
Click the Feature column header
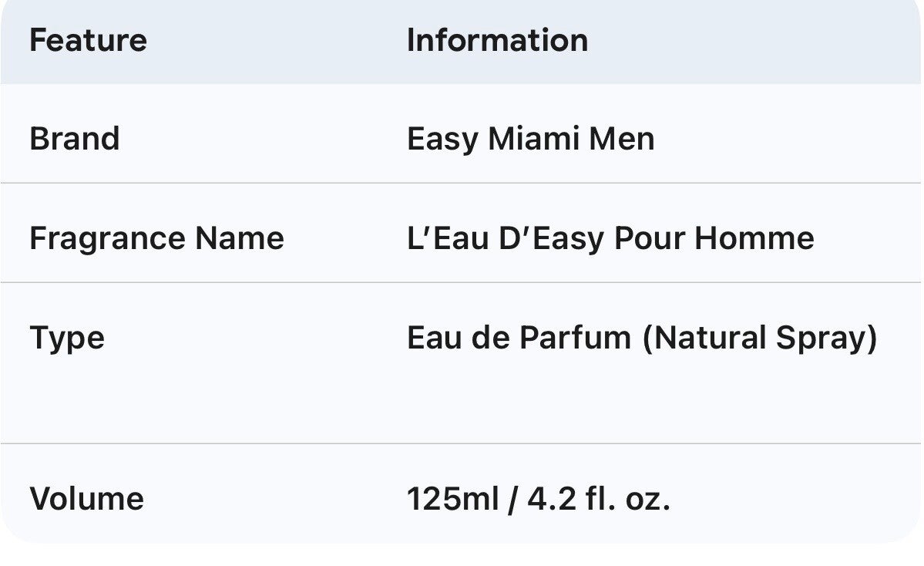(88, 40)
